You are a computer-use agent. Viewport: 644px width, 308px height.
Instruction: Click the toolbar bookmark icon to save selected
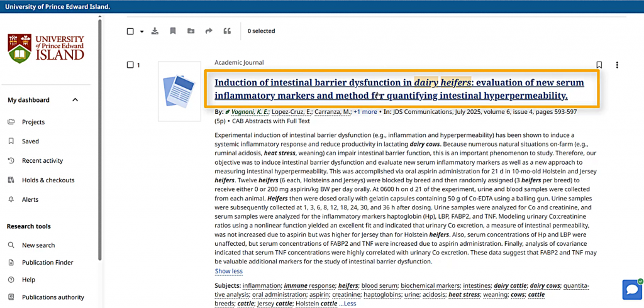point(173,31)
